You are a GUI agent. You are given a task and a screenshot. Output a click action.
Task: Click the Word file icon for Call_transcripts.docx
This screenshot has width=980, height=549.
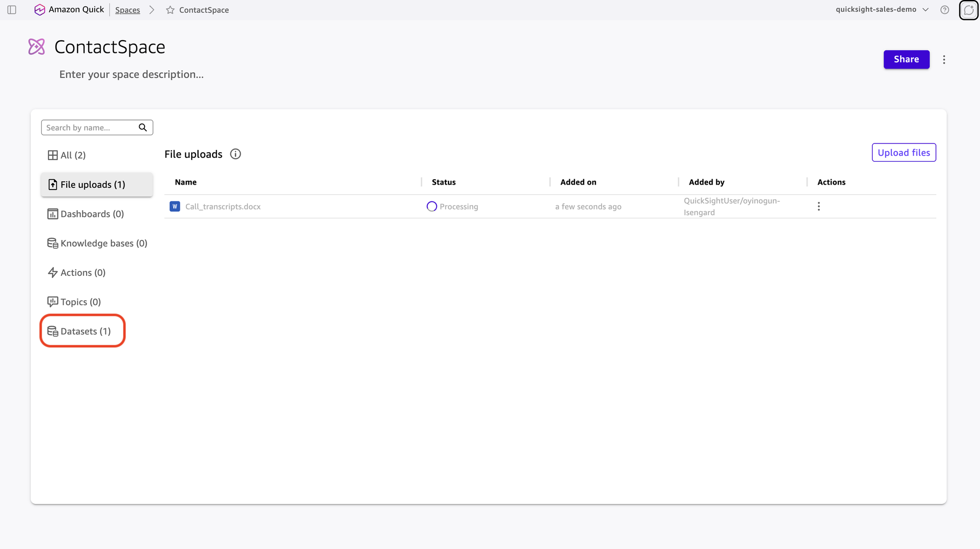coord(175,207)
